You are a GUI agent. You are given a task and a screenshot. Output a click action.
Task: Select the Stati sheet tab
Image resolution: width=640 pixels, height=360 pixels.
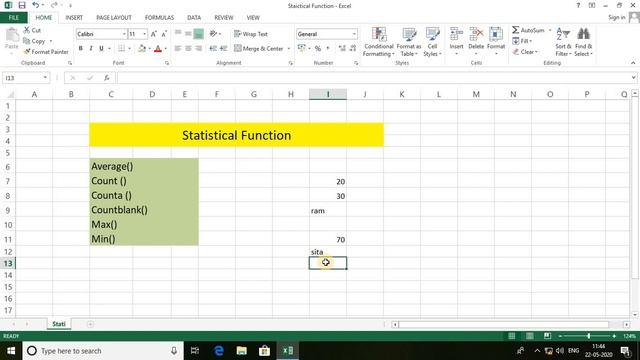(x=58, y=324)
